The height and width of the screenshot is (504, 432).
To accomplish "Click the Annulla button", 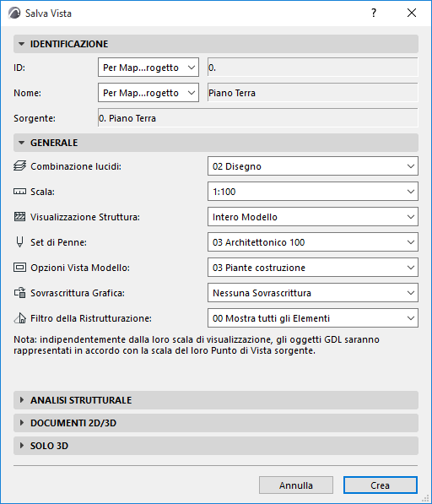I will click(296, 485).
